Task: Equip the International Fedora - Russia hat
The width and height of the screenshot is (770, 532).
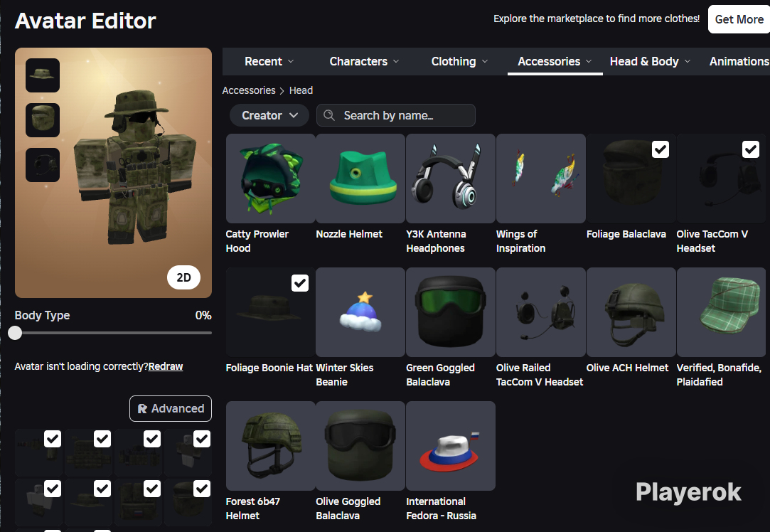Action: click(x=450, y=445)
